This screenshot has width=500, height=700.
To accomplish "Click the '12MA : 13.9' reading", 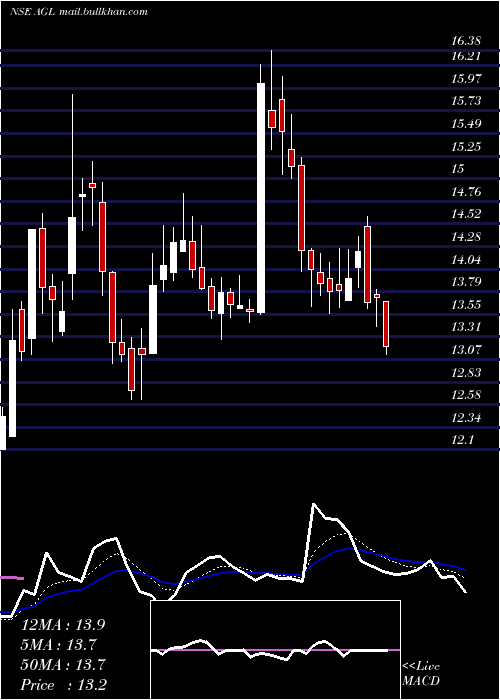I will 63,625.
